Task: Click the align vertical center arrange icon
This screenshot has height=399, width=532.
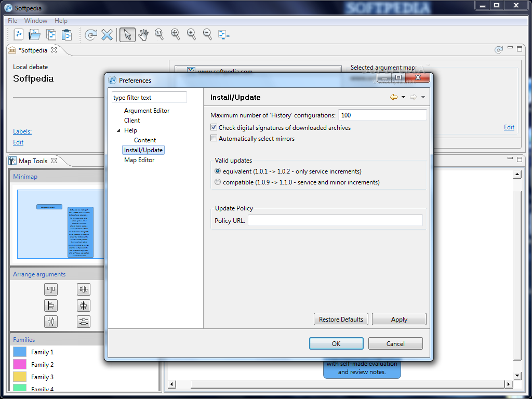Action: (x=84, y=305)
